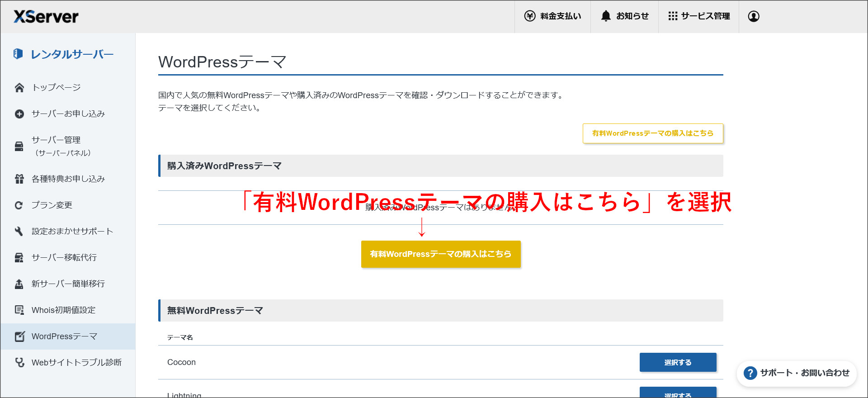This screenshot has width=868, height=398.
Task: Click the server transfer icon beside サーバー移転代行
Action: tap(19, 258)
